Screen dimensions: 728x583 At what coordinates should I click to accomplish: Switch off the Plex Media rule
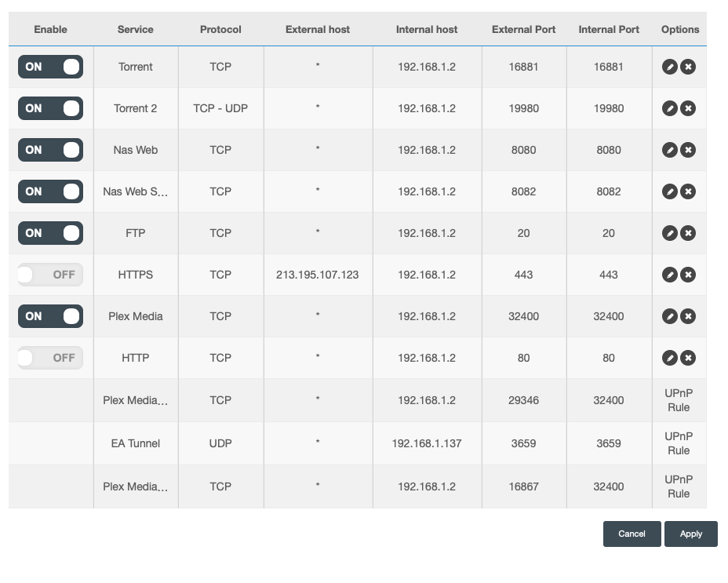click(50, 316)
